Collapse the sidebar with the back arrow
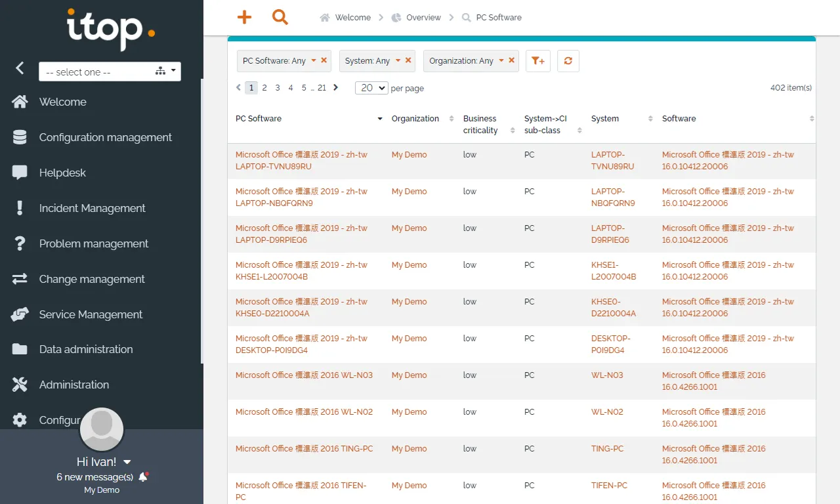The height and width of the screenshot is (504, 840). pyautogui.click(x=20, y=68)
